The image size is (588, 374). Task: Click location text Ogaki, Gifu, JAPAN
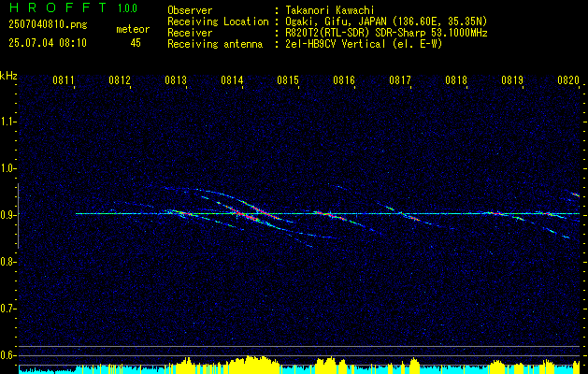coord(336,22)
